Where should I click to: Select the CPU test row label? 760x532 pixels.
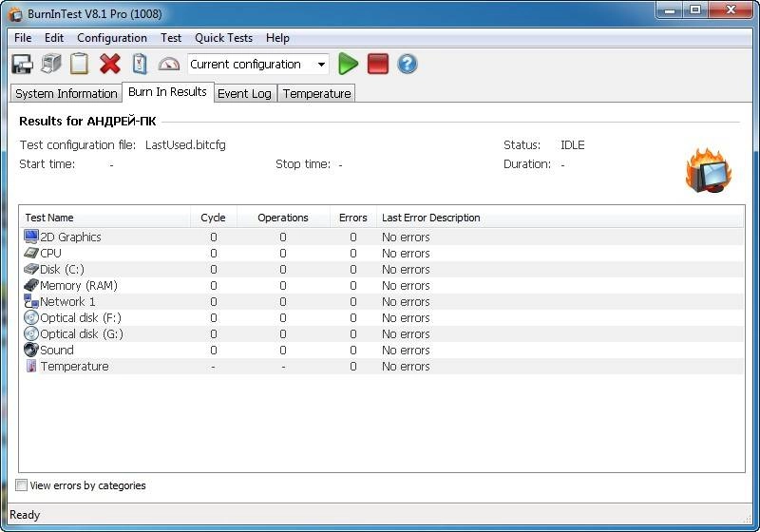[x=50, y=253]
